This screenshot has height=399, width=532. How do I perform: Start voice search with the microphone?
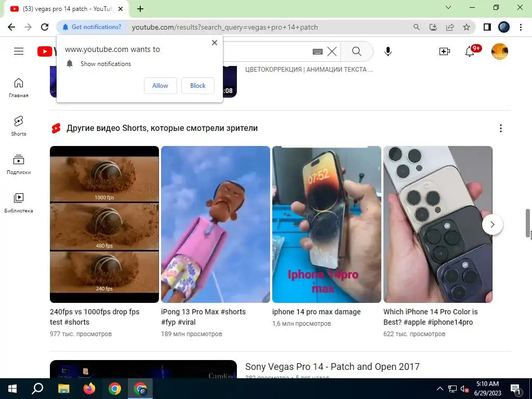click(x=388, y=51)
